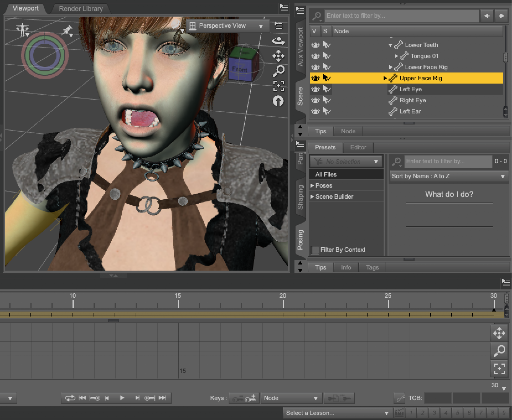Toggle visibility eye for Lower Teeth
This screenshot has height=420, width=512.
coord(315,45)
